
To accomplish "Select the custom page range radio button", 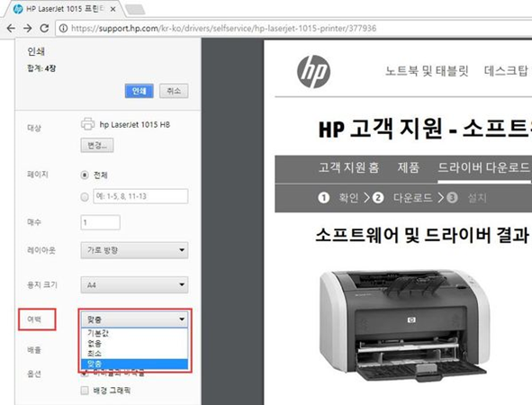I will point(85,197).
